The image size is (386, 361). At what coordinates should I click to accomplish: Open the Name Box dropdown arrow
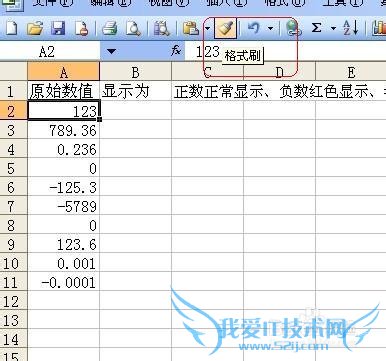click(111, 52)
